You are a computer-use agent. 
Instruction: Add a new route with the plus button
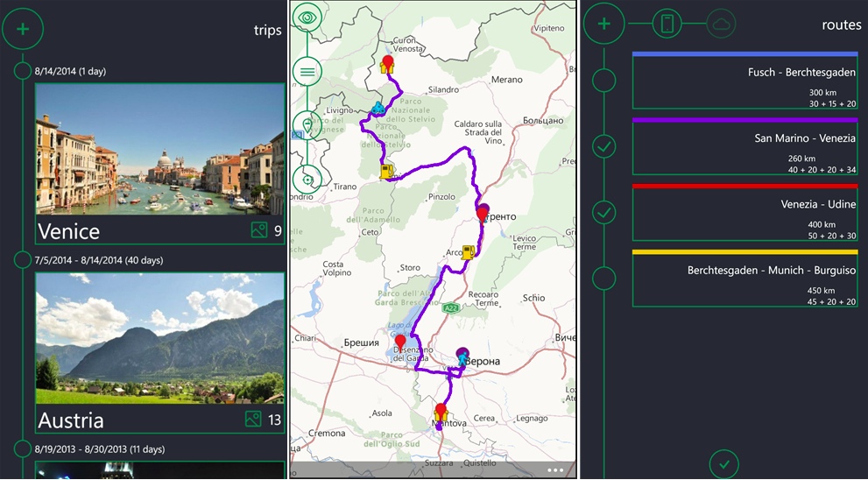(603, 24)
